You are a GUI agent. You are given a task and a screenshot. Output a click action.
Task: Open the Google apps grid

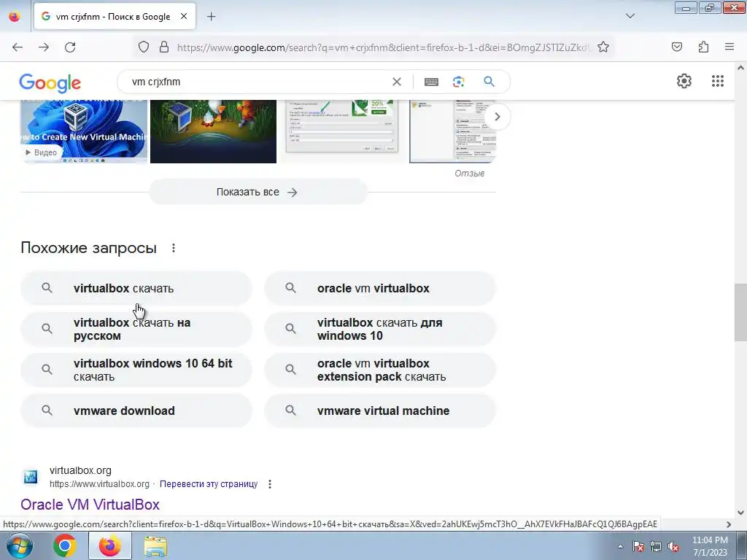coord(718,81)
